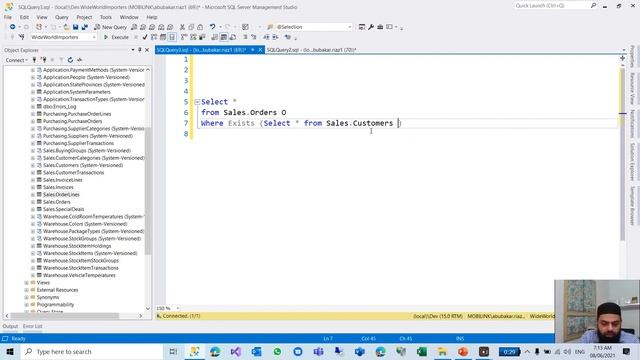This screenshot has height=360, width=640.
Task: Click the Parse checkmark icon
Action: [x=145, y=37]
